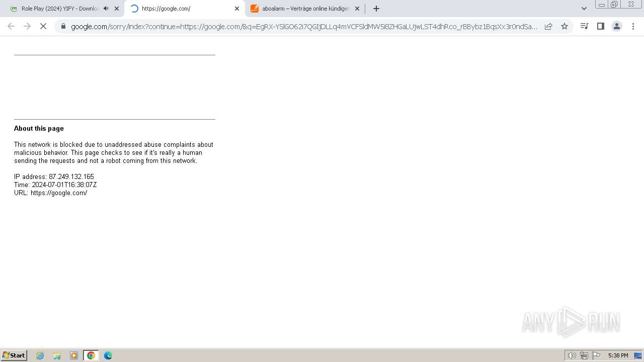Open Windows Media Player from taskbar
The width and height of the screenshot is (644, 362).
click(74, 355)
